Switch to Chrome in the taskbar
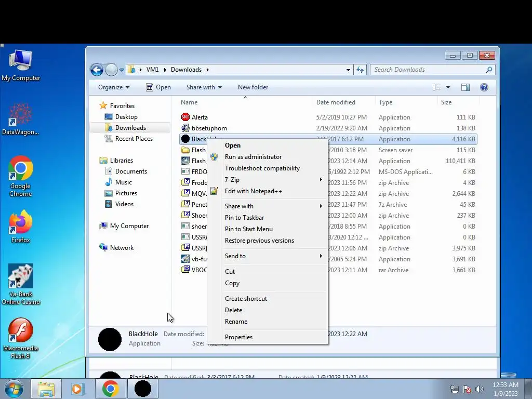 [x=110, y=389]
